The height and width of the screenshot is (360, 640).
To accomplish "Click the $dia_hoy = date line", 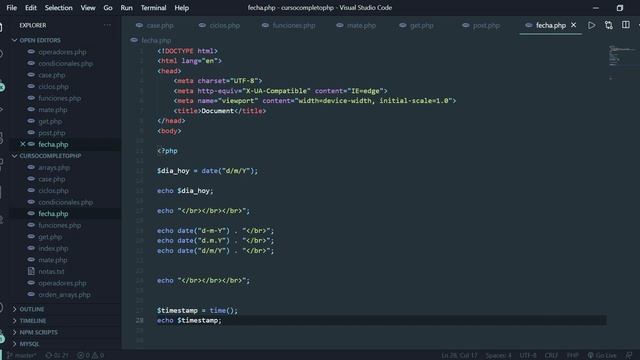I will pos(207,171).
